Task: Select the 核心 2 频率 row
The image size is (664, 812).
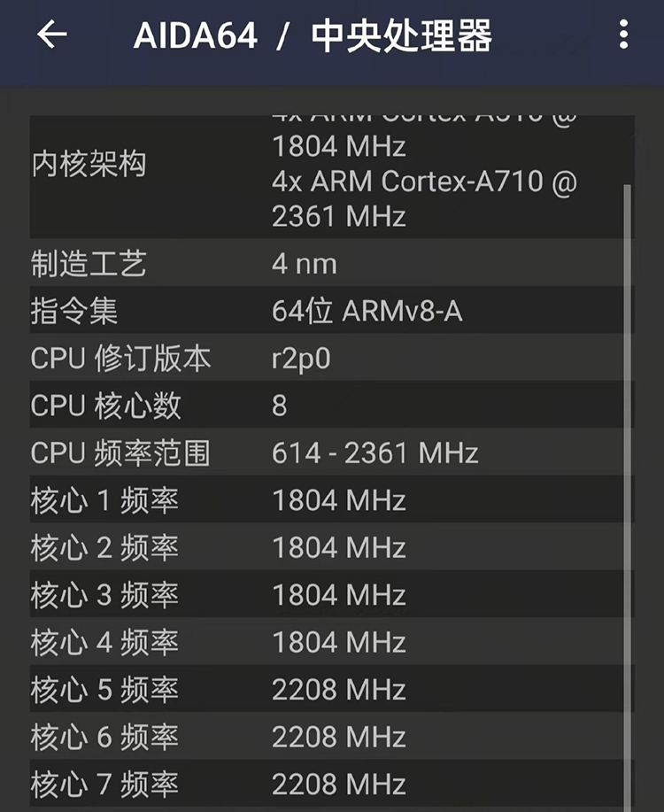Action: [x=177, y=546]
